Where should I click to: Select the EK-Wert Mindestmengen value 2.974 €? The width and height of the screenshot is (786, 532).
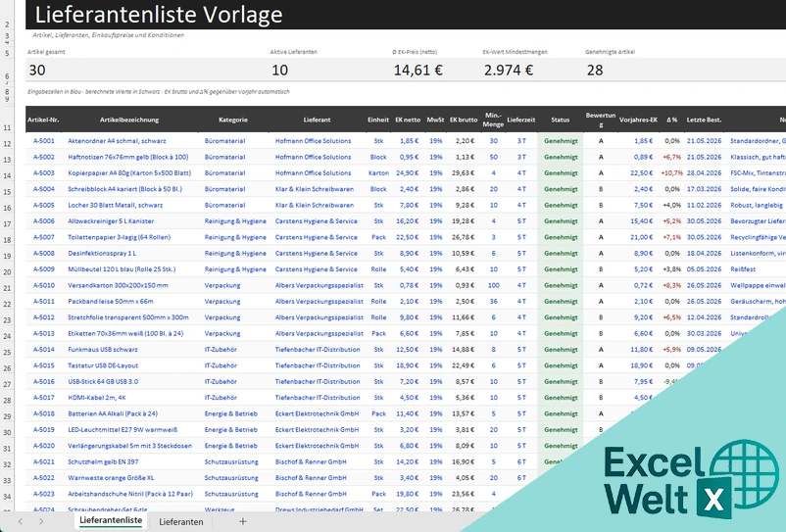[509, 70]
